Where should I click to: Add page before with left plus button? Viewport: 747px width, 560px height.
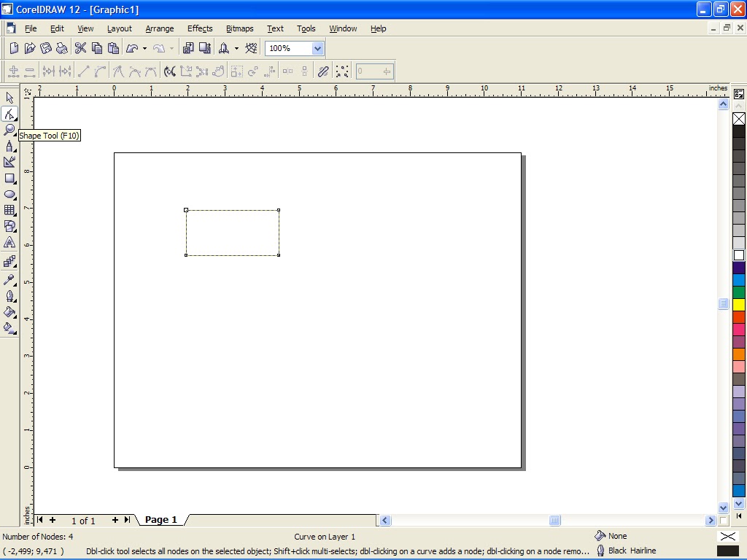[53, 520]
